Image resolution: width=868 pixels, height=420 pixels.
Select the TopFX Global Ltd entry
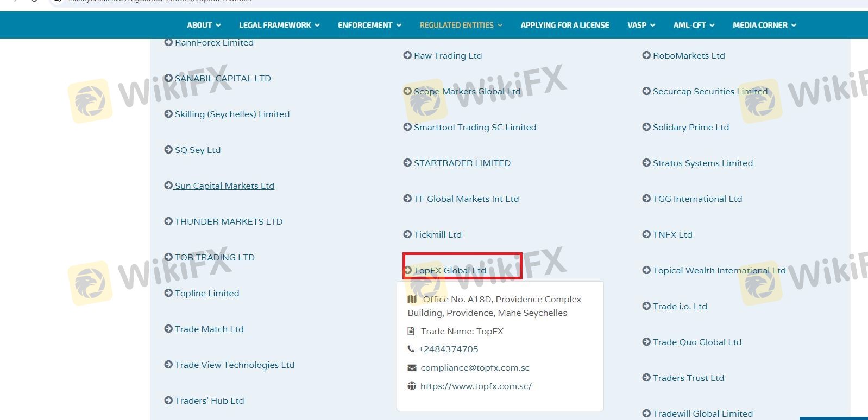(x=450, y=270)
